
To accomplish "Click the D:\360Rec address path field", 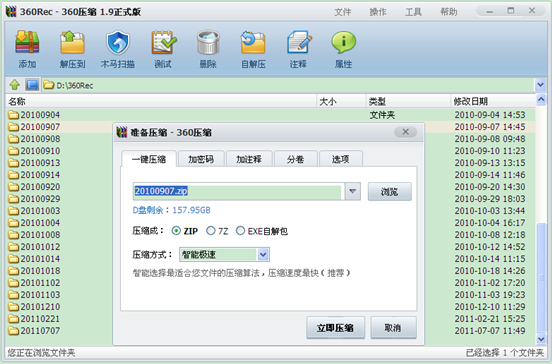I will pyautogui.click(x=288, y=85).
